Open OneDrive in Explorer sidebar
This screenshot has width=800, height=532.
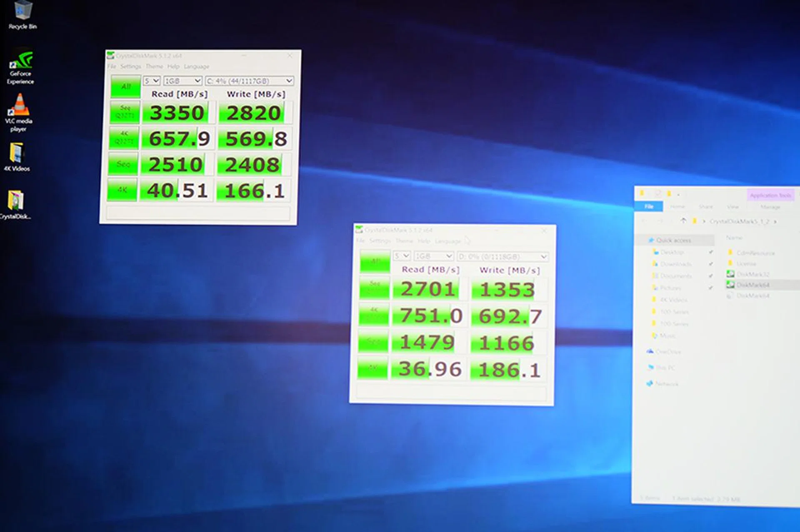point(668,352)
